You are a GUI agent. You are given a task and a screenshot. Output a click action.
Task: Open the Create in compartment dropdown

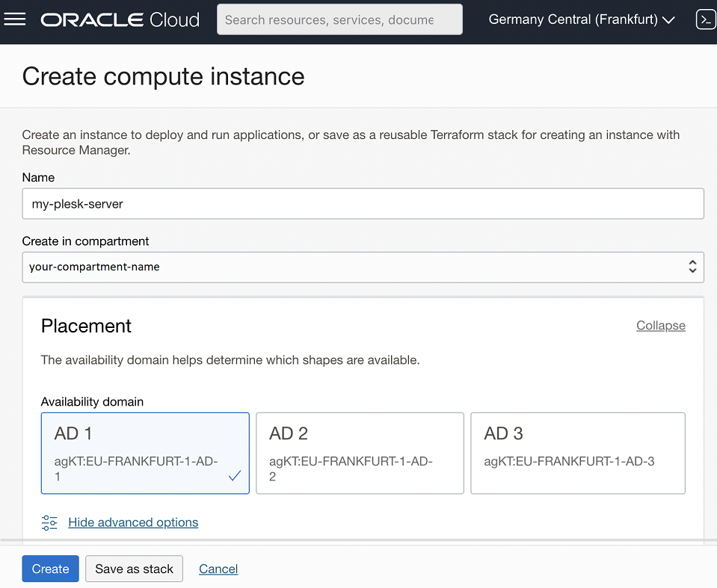pos(363,267)
